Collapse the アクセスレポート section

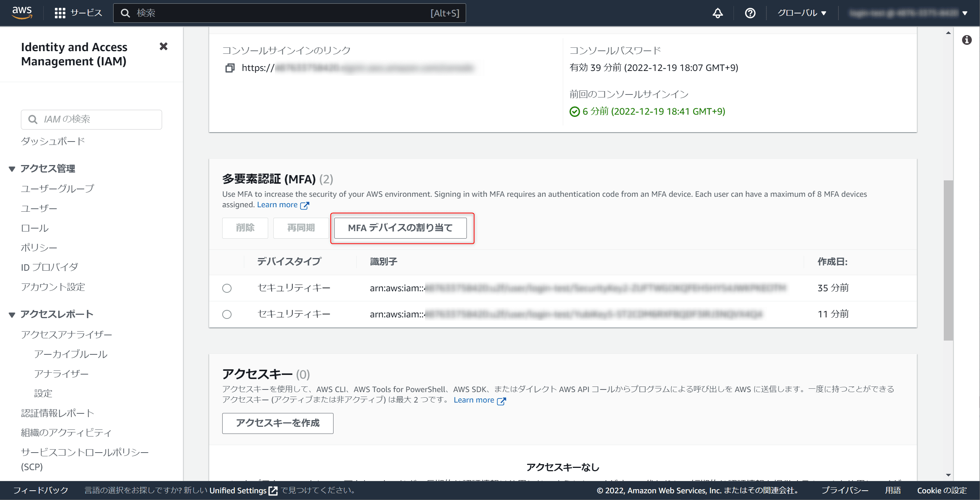click(12, 314)
